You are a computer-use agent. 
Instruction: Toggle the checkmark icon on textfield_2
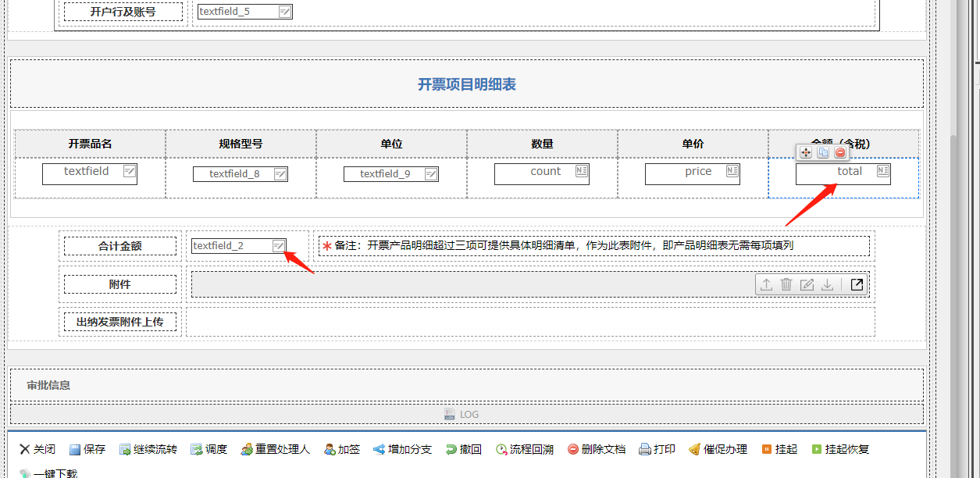point(279,245)
